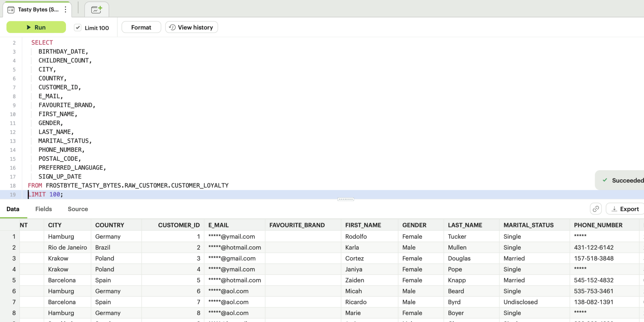Switch to the Source tab
This screenshot has width=644, height=322.
click(x=77, y=209)
